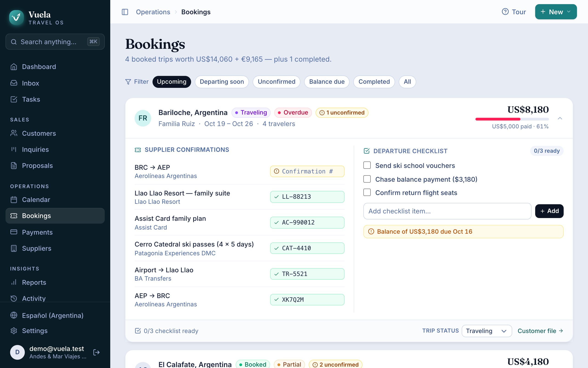Click the log out icon

[96, 352]
